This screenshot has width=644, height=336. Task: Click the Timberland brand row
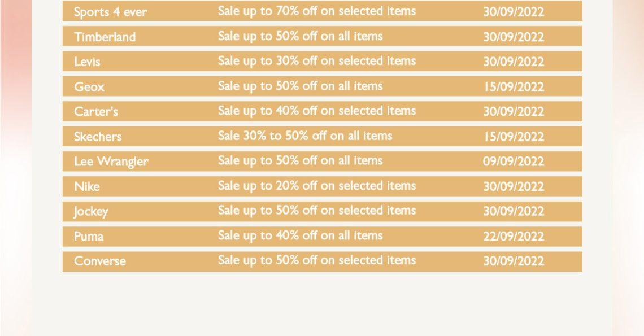(x=322, y=36)
